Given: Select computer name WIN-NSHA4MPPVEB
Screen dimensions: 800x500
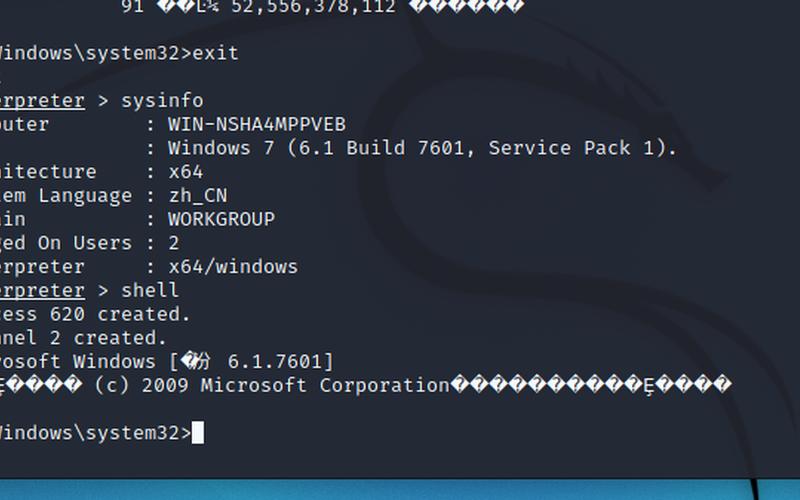Looking at the screenshot, I should 257,124.
